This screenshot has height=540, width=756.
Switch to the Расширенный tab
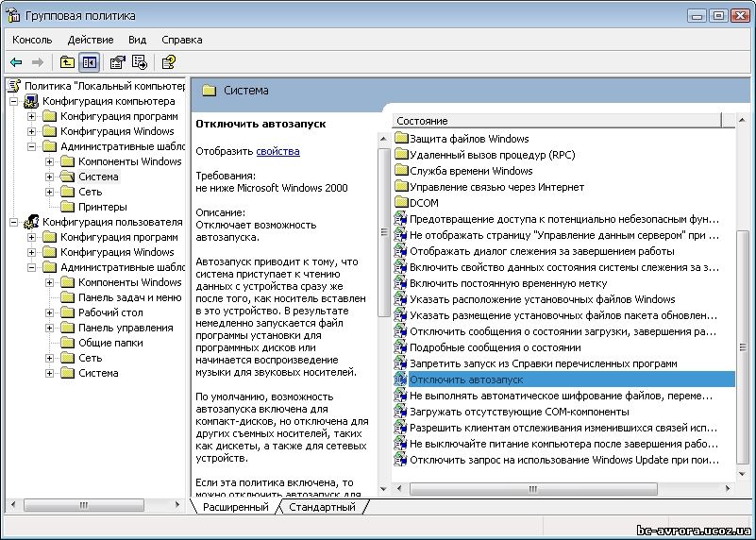tap(235, 507)
